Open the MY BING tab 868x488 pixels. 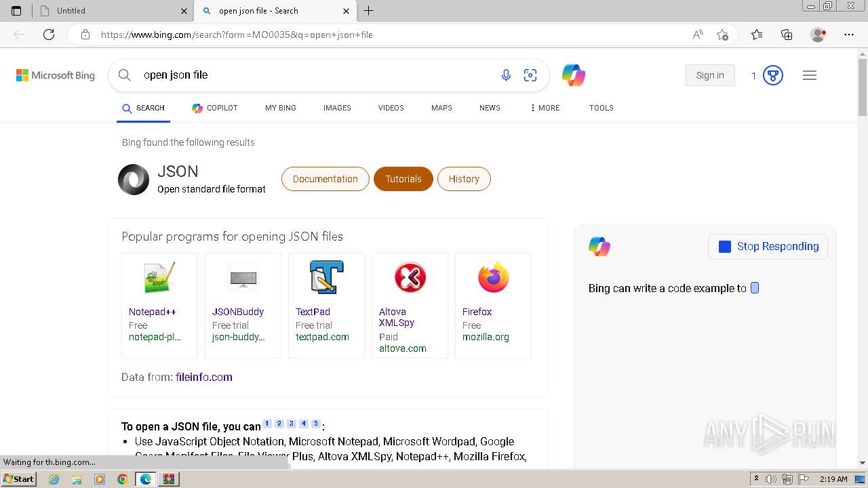tap(281, 108)
